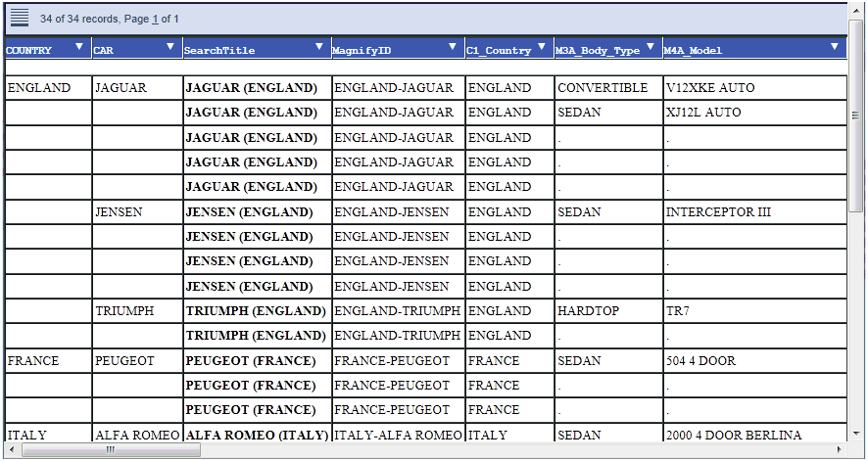Expand the C1_Country column dropdown arrow
This screenshot has width=868, height=461.
(x=542, y=47)
